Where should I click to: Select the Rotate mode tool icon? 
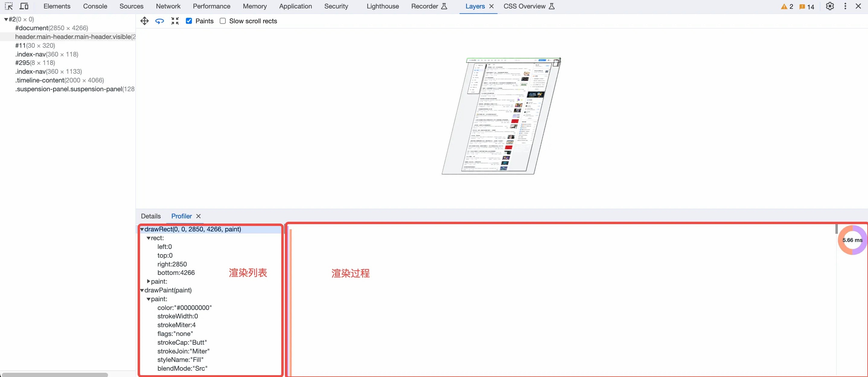[159, 21]
